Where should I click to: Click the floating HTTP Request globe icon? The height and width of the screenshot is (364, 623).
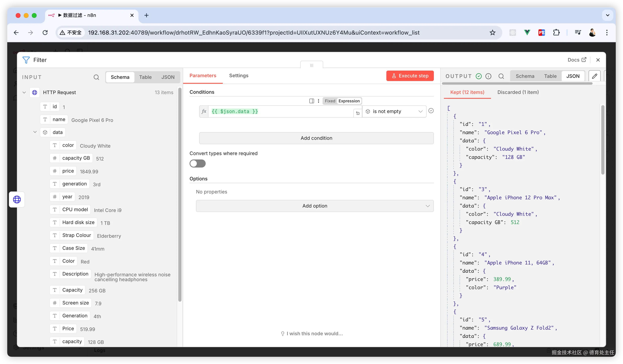17,199
